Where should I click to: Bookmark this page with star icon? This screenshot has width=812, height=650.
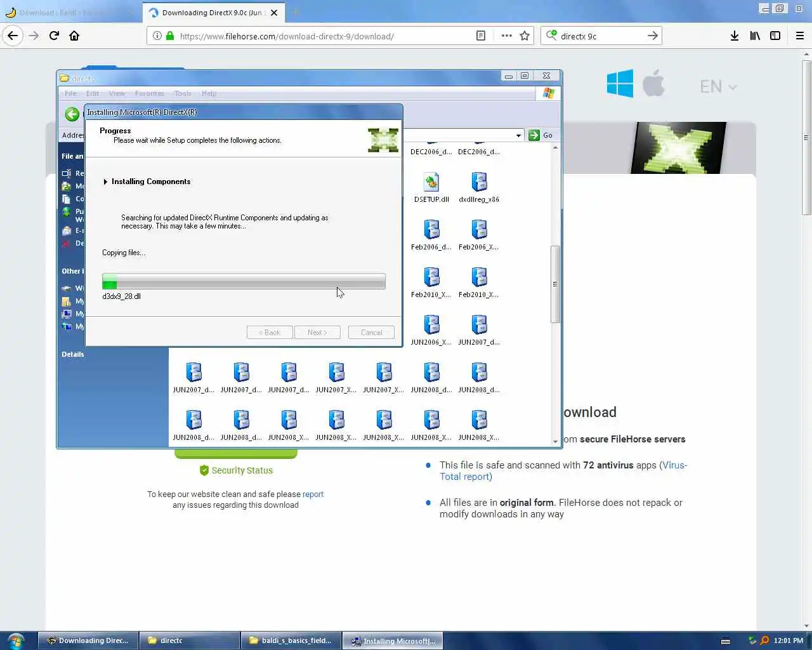coord(525,36)
